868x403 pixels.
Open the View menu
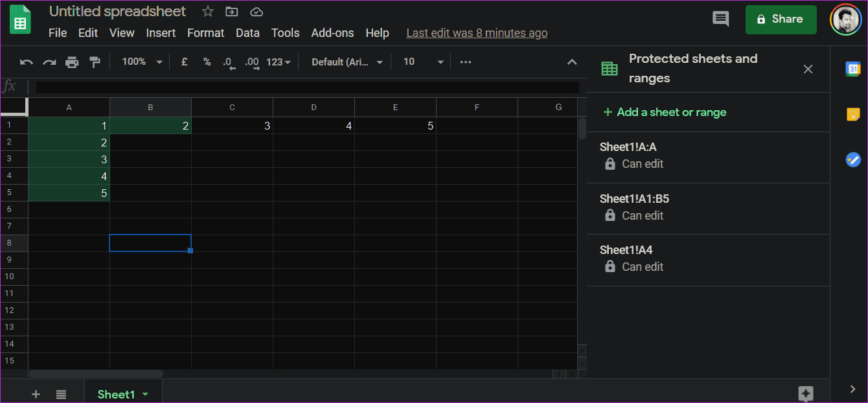122,32
